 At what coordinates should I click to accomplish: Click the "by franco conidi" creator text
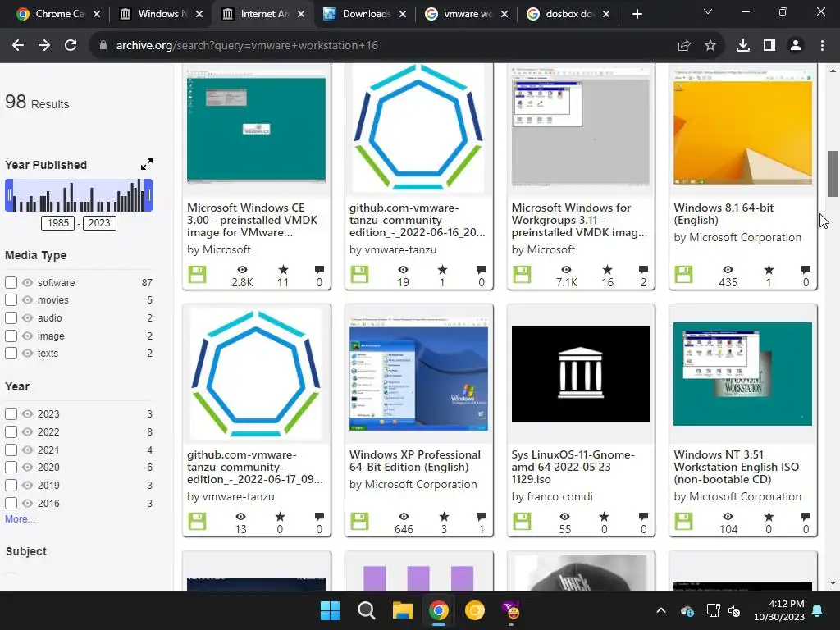[552, 496]
